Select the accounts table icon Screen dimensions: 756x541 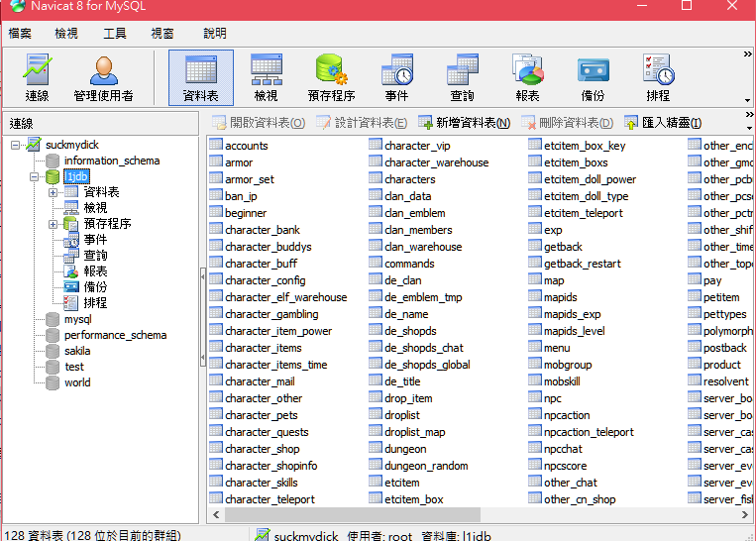click(x=216, y=145)
